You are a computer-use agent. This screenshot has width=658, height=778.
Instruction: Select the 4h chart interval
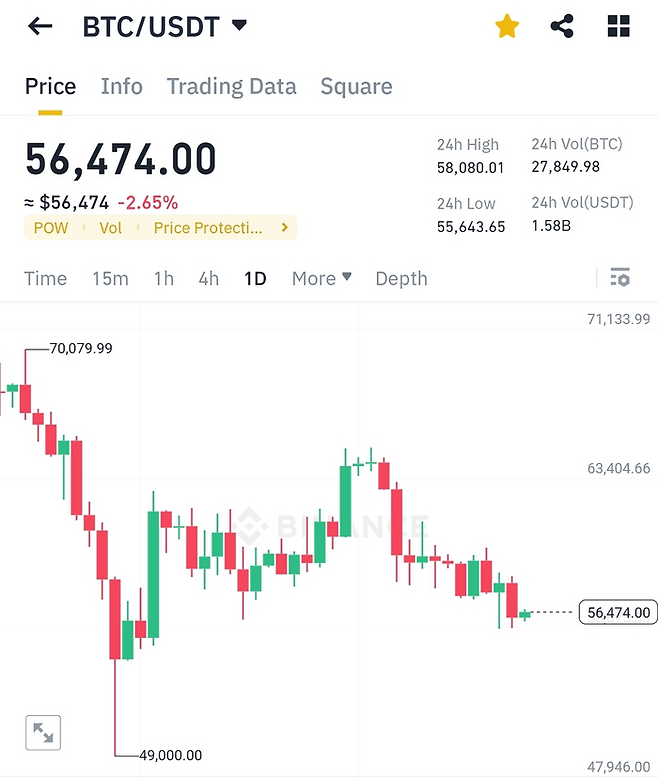click(x=208, y=278)
